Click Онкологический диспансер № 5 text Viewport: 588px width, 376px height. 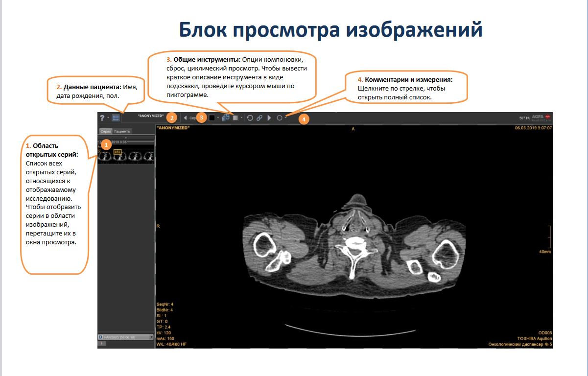(x=520, y=344)
